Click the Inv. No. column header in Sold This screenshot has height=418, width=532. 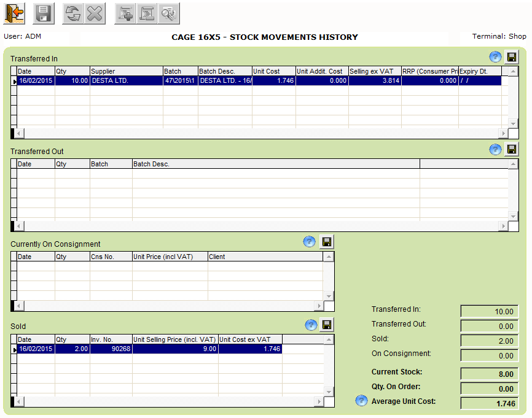[111, 339]
